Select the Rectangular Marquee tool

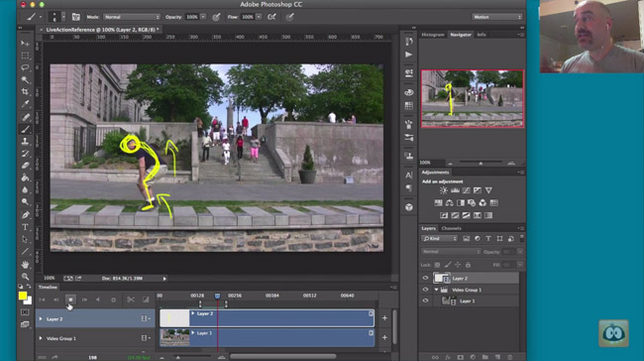point(25,56)
